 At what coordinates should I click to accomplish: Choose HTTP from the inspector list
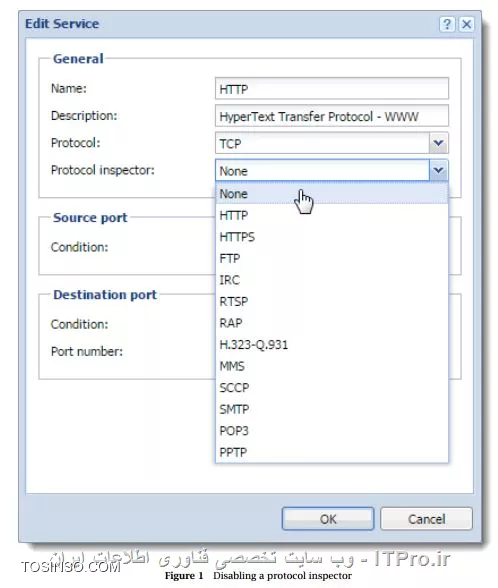(332, 216)
